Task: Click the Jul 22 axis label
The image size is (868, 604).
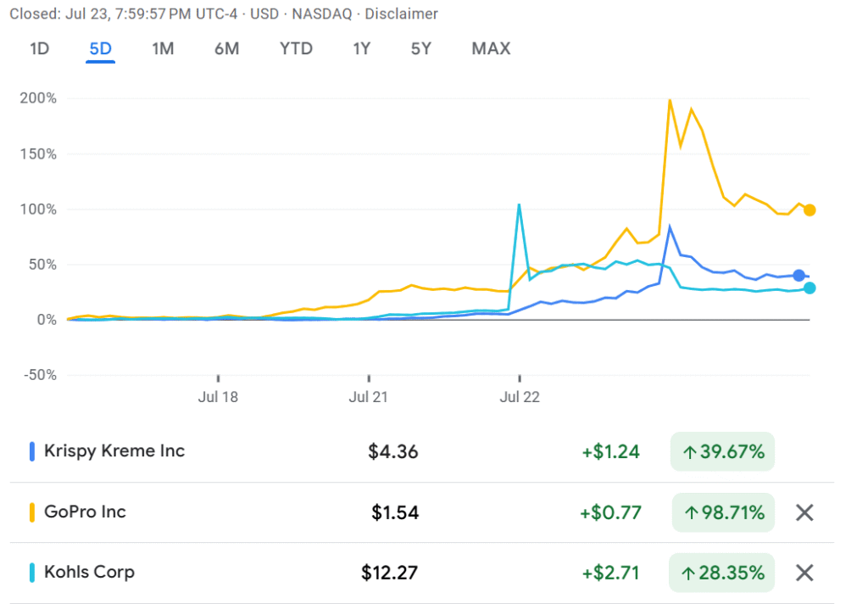Action: click(x=520, y=397)
